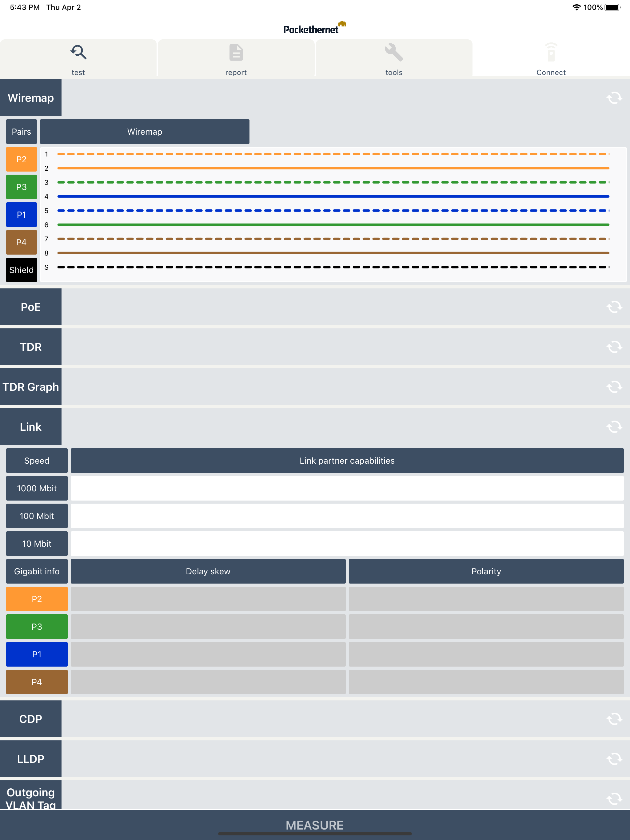This screenshot has width=630, height=840.
Task: Select the brown P4 wiremap pair swatch
Action: (x=21, y=242)
